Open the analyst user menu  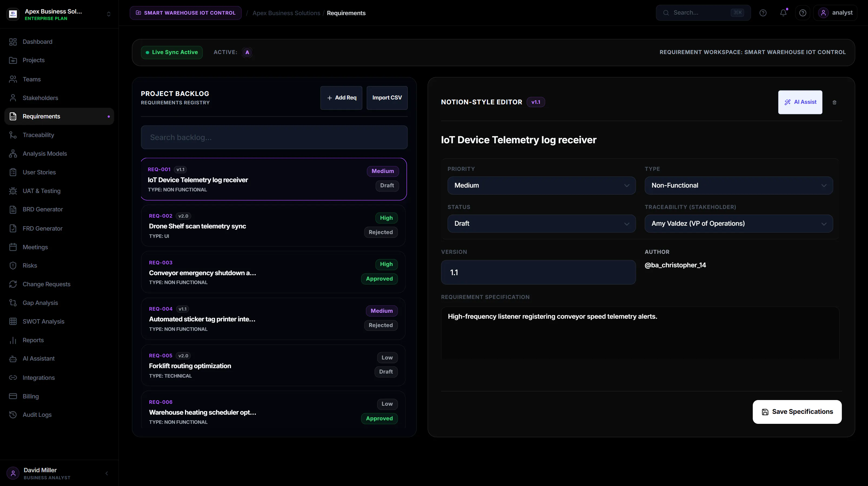(835, 13)
